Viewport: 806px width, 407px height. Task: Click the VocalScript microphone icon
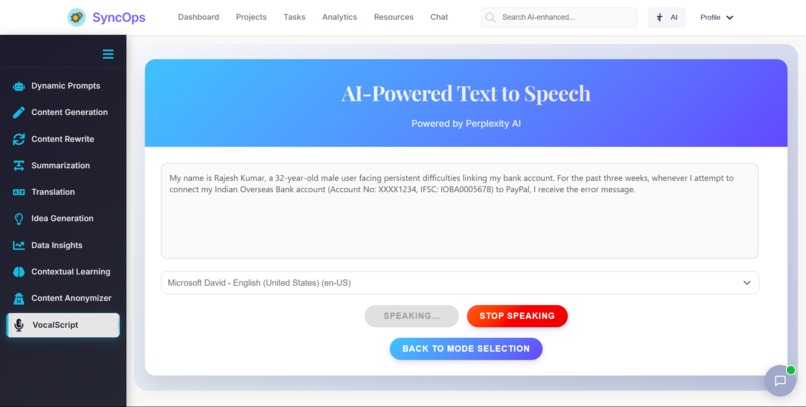(19, 325)
